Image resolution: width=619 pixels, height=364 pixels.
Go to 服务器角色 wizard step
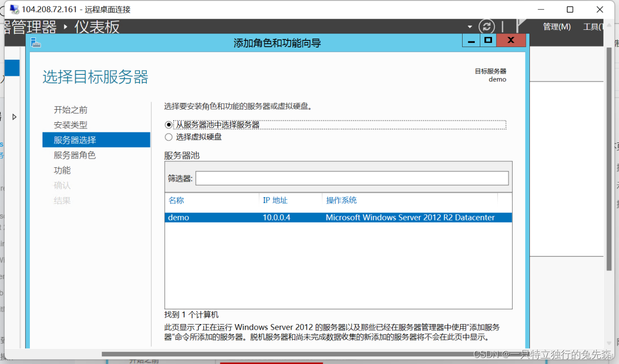75,155
